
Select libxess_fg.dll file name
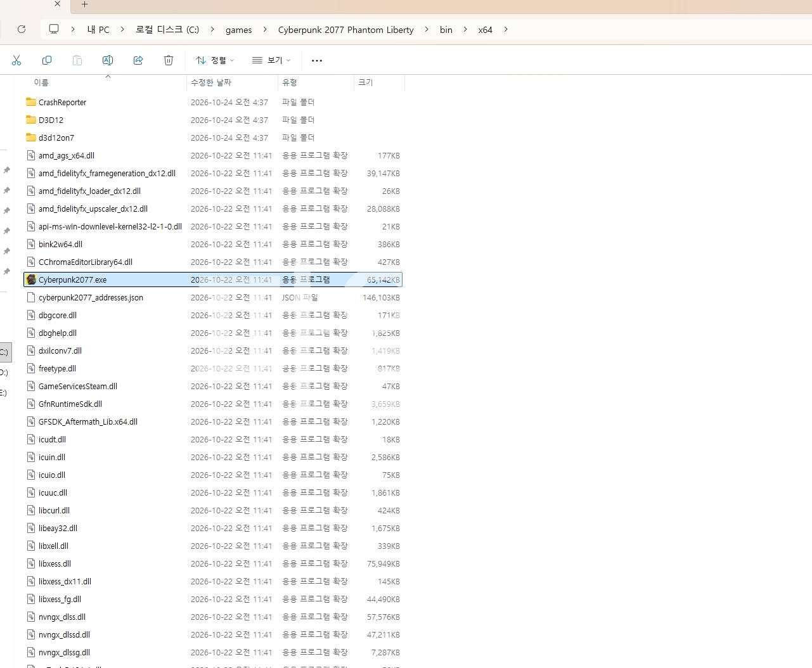(x=60, y=599)
